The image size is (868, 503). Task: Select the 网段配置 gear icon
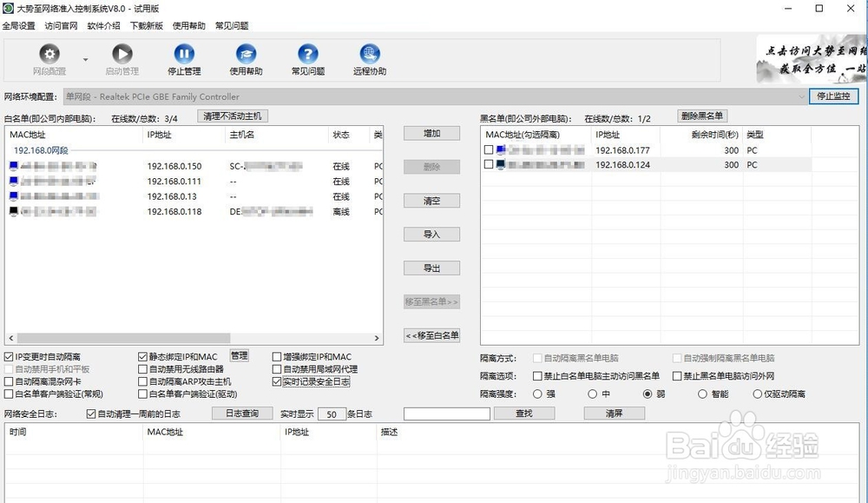click(x=49, y=54)
